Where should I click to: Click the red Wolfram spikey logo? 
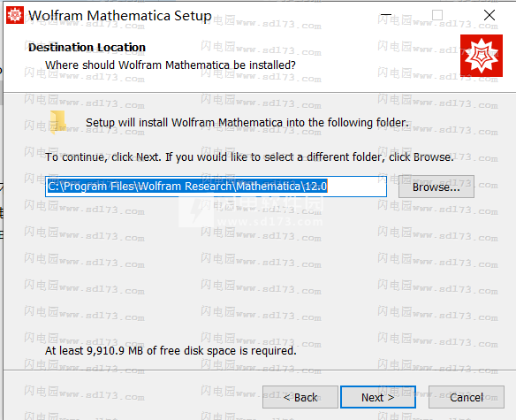(x=482, y=56)
